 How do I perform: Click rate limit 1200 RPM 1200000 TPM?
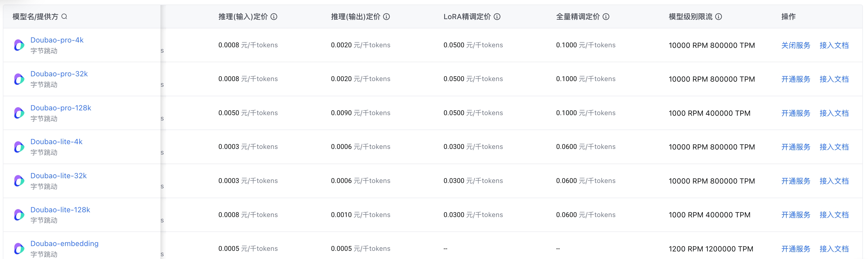point(711,249)
